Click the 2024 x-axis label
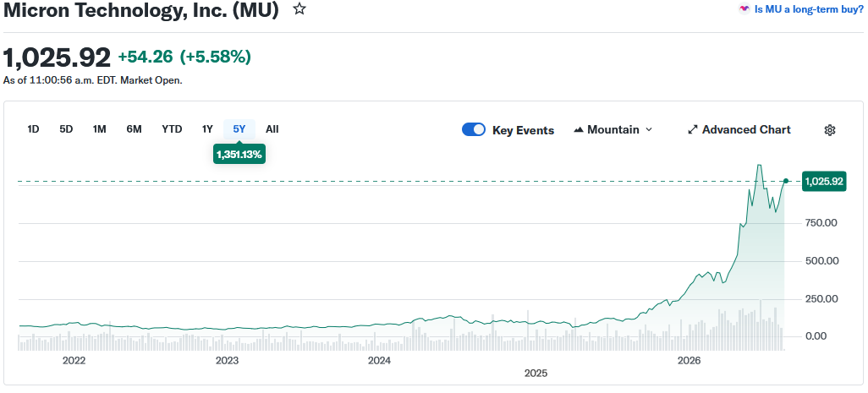The height and width of the screenshot is (393, 868). click(380, 361)
